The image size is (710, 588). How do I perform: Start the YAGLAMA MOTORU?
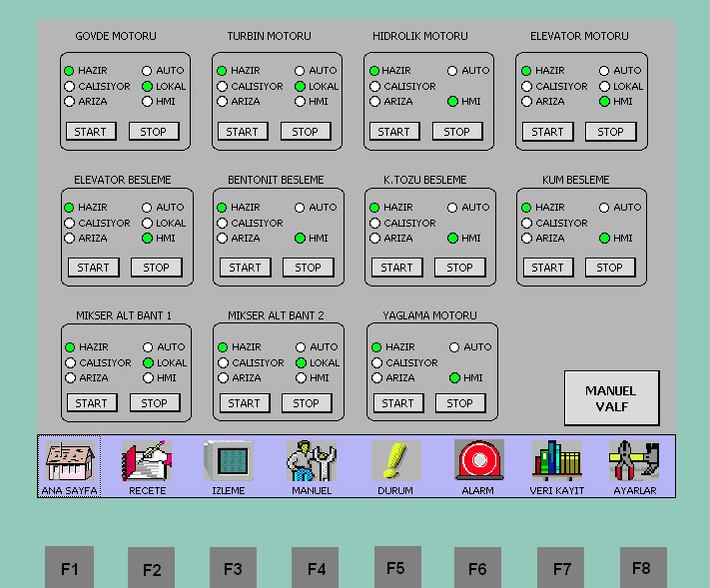click(x=398, y=402)
